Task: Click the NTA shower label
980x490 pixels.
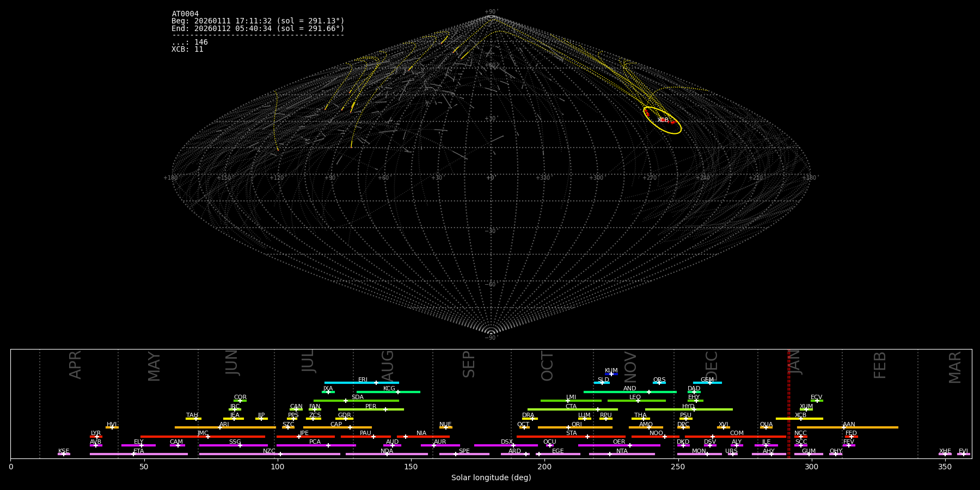Action: tap(622, 451)
